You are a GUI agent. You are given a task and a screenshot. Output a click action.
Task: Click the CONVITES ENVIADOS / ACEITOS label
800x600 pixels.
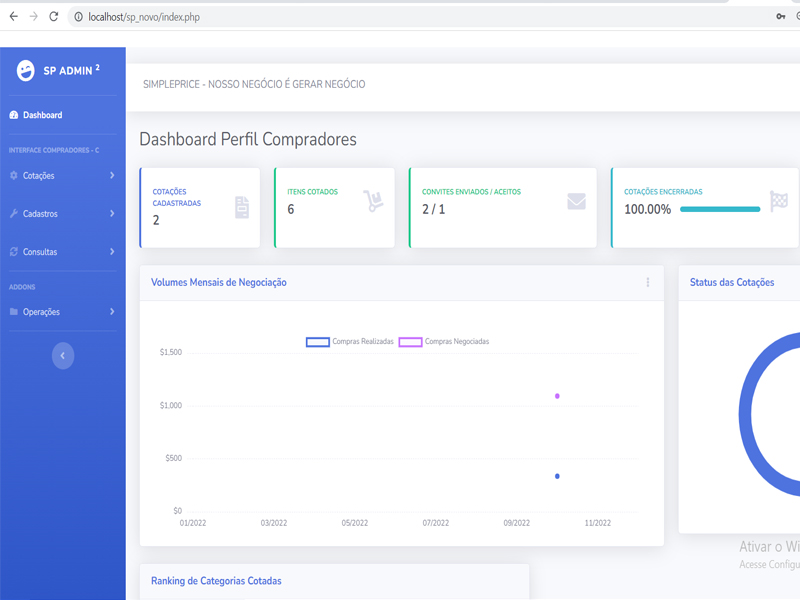click(471, 192)
